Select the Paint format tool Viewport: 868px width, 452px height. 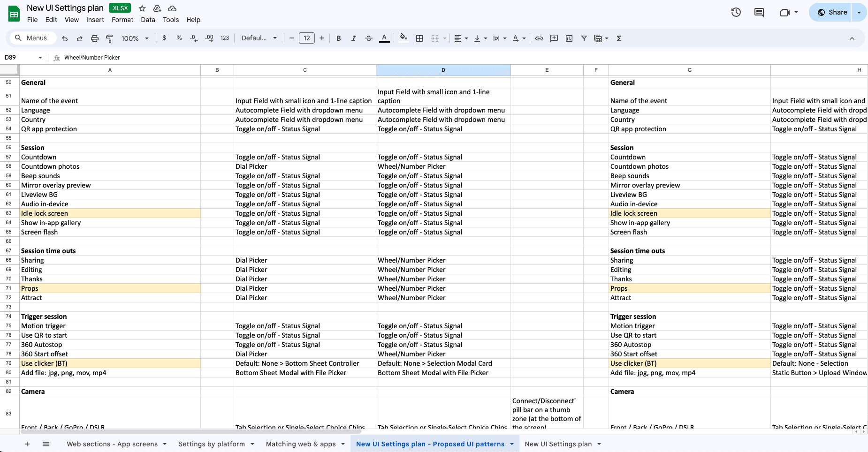pyautogui.click(x=109, y=38)
